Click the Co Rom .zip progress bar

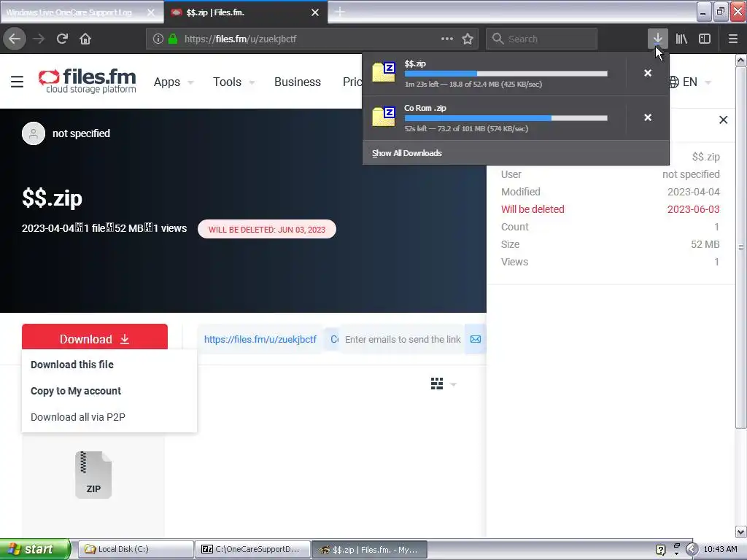pos(506,118)
